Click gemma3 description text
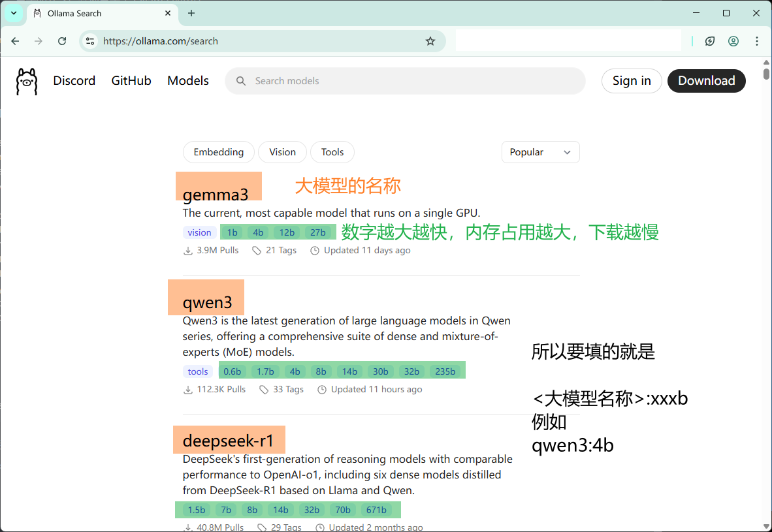The image size is (772, 532). tap(331, 213)
